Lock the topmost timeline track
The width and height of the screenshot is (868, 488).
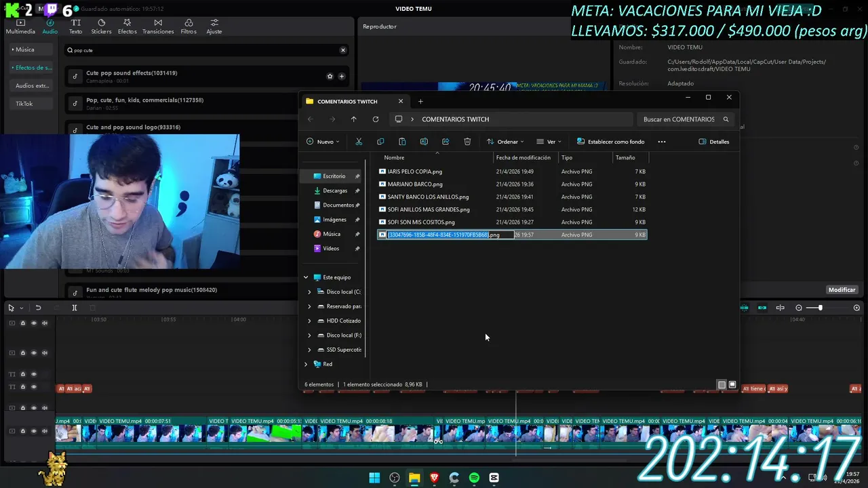tap(22, 323)
